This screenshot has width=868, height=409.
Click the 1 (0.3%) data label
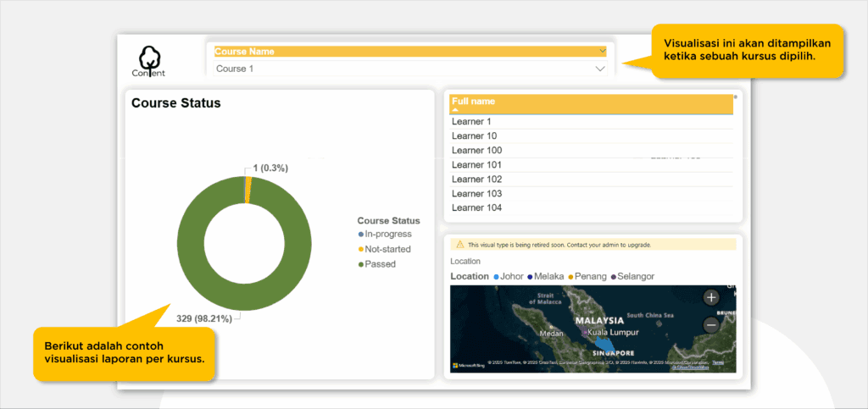270,168
